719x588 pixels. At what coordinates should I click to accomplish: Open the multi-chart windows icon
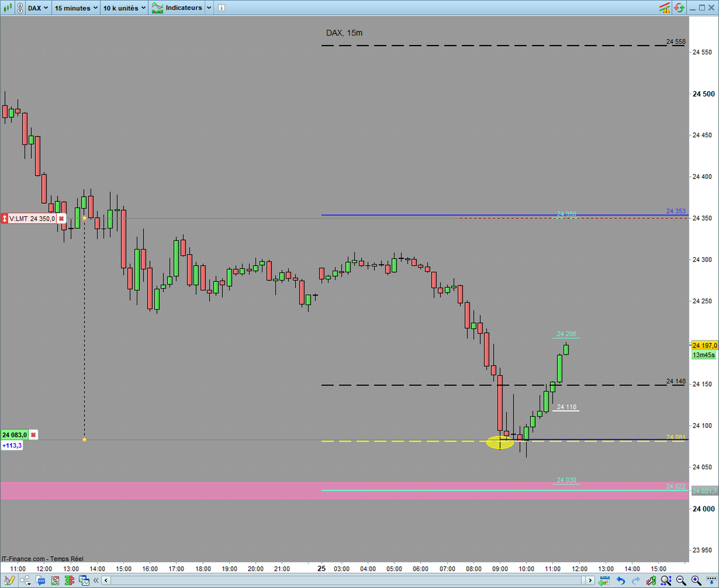(84, 580)
